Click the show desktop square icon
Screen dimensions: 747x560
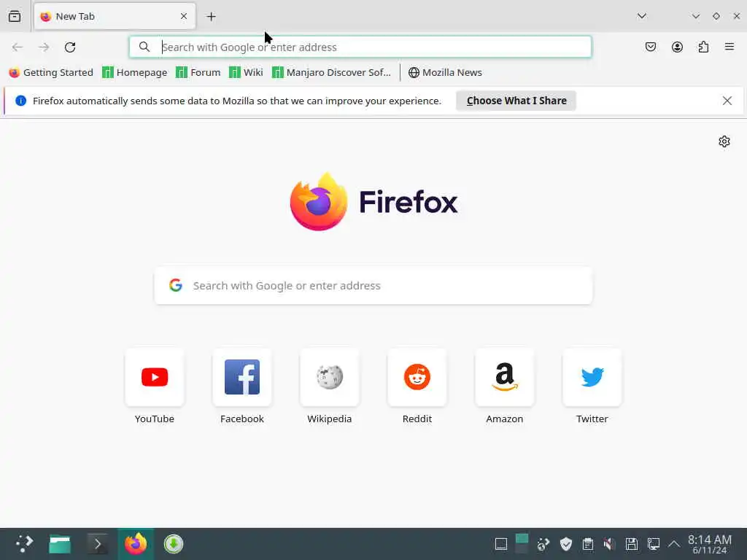tap(501, 544)
